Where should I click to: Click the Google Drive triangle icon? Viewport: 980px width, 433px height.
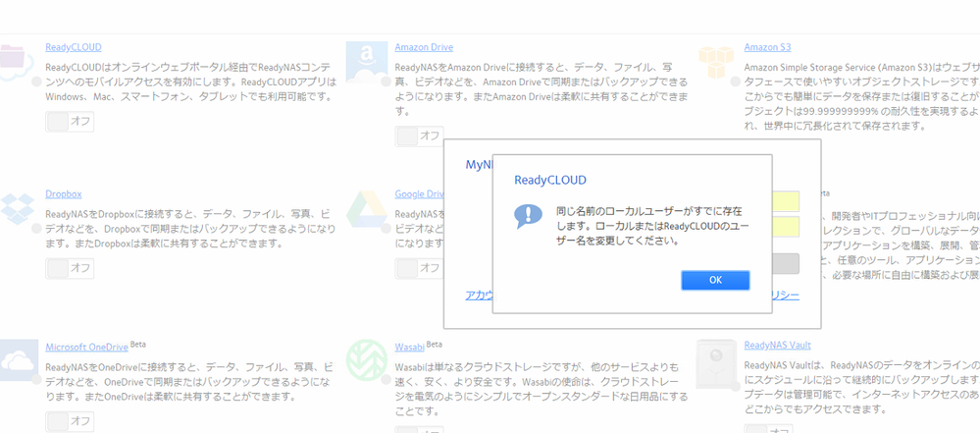tap(367, 209)
